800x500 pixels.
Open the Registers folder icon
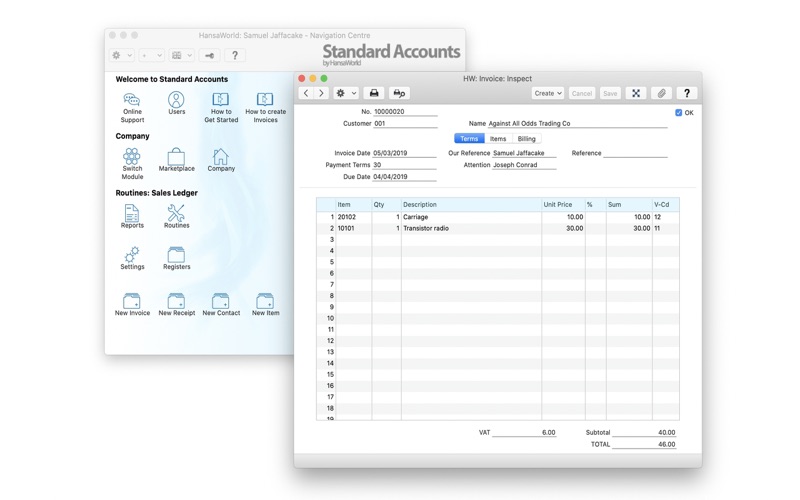pyautogui.click(x=177, y=258)
